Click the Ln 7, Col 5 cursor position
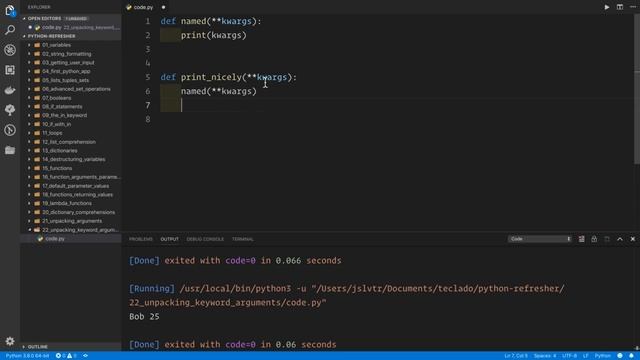Screen dimensions: 640x360 tap(516, 356)
